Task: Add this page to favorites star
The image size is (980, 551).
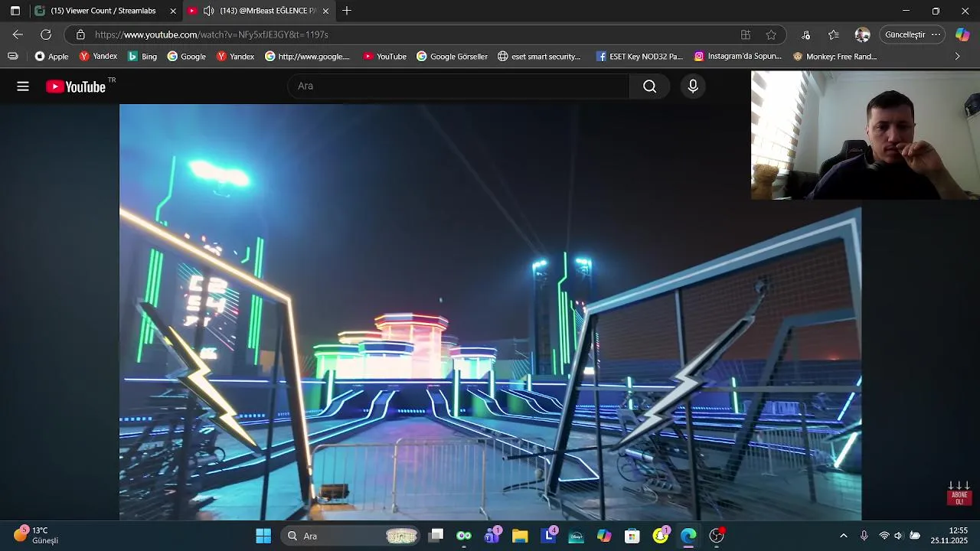Action: click(x=771, y=34)
